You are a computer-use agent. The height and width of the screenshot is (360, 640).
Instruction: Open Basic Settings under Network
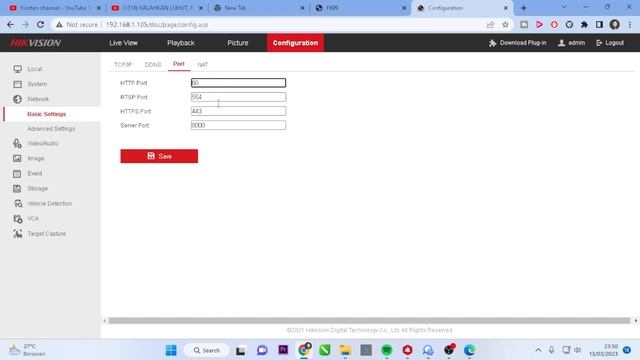(x=47, y=114)
